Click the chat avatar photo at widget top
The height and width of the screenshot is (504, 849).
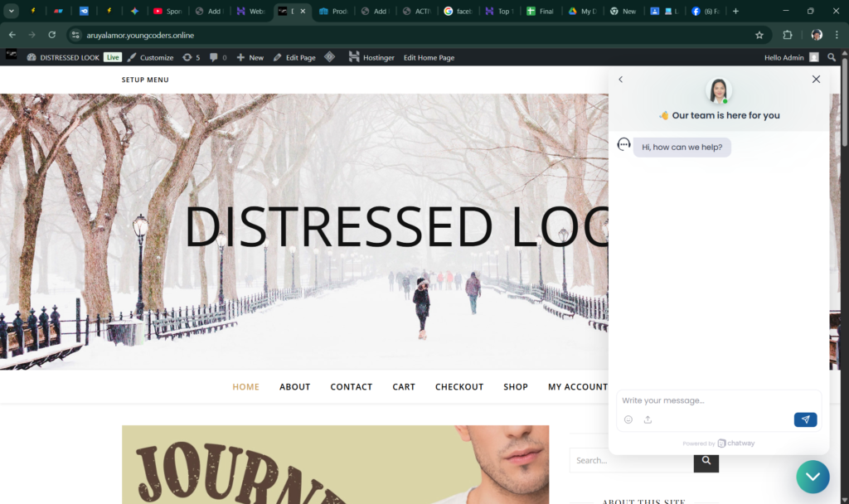coord(718,90)
